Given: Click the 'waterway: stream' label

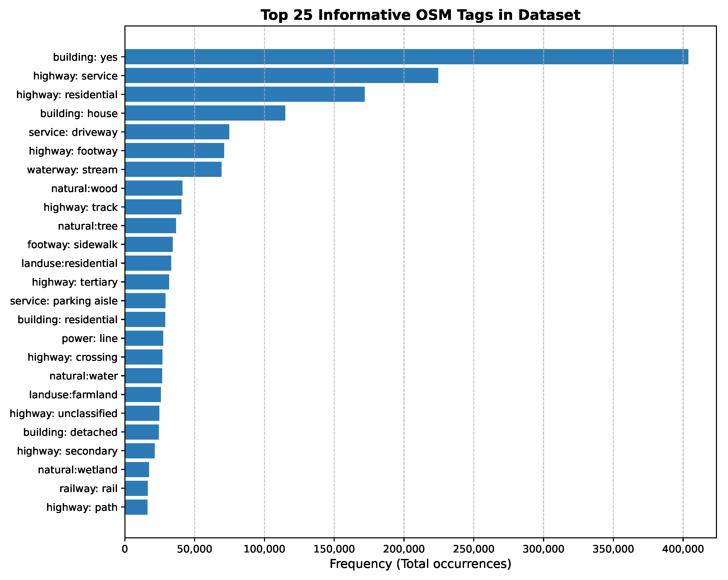Looking at the screenshot, I should [72, 170].
